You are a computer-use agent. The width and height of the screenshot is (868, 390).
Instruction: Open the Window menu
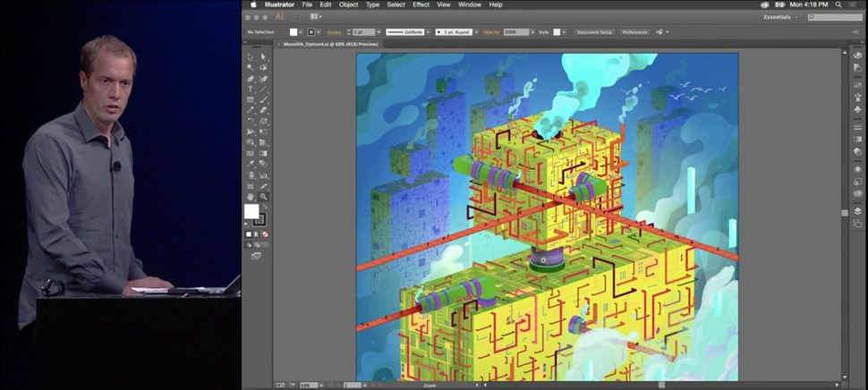[470, 4]
